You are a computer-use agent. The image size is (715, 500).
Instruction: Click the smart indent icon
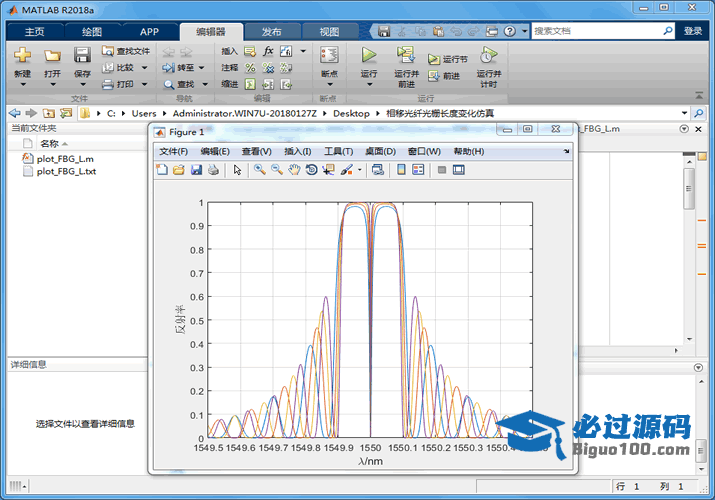(x=250, y=84)
